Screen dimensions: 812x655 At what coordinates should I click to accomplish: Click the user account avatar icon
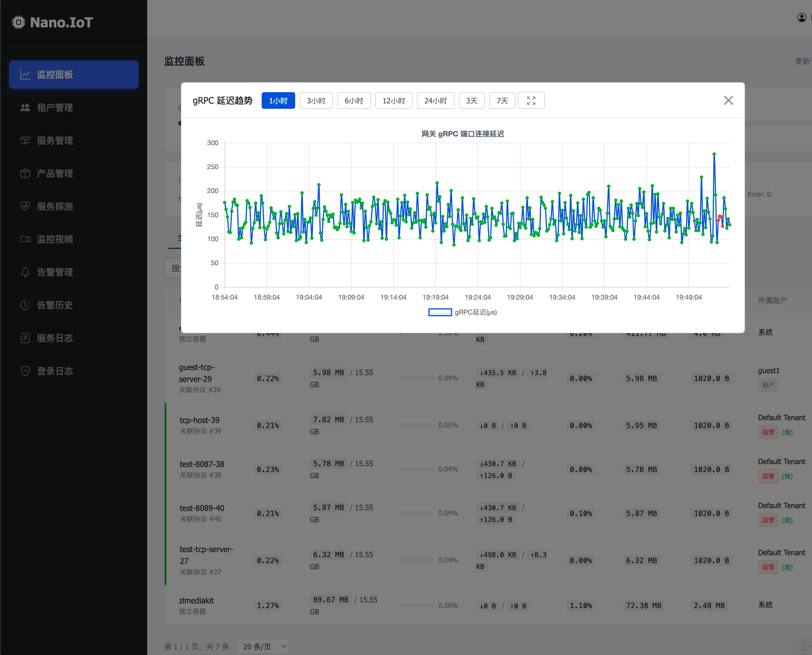pyautogui.click(x=802, y=17)
